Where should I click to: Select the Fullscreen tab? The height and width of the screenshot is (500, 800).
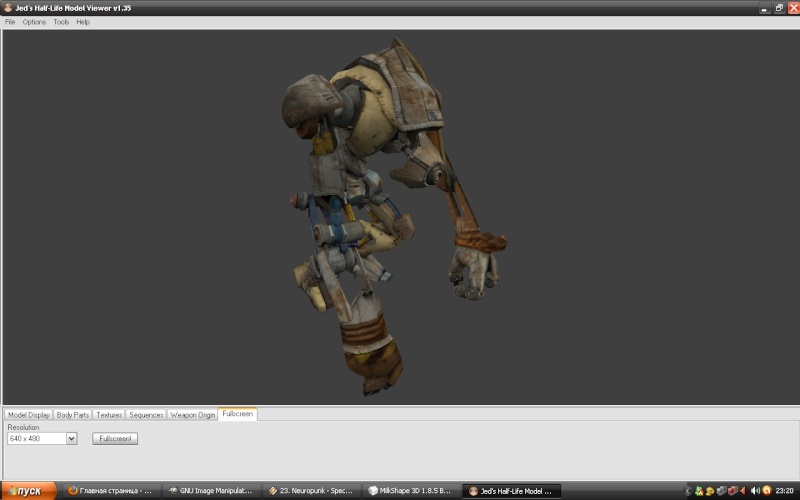click(238, 414)
